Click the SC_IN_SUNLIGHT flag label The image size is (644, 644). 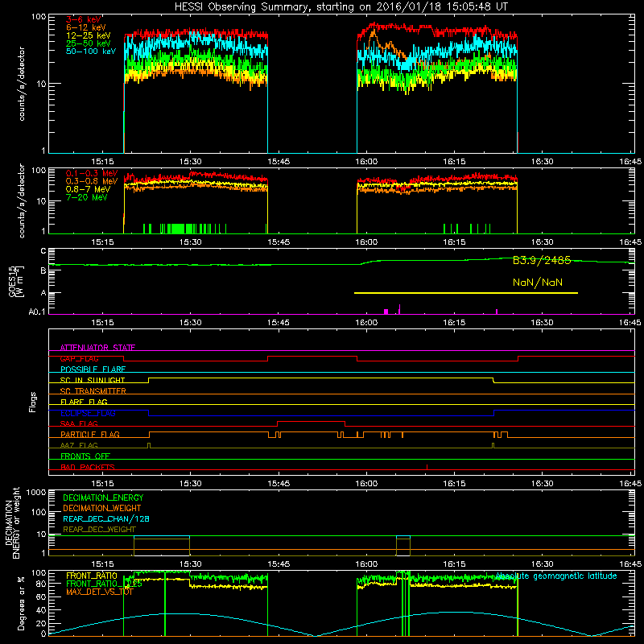pos(93,380)
